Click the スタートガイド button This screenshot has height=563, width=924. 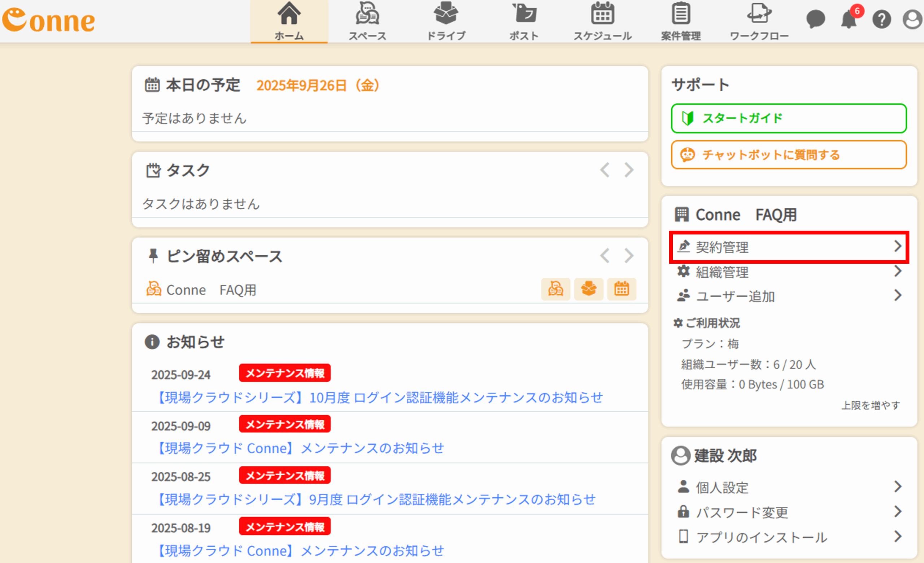click(x=788, y=118)
